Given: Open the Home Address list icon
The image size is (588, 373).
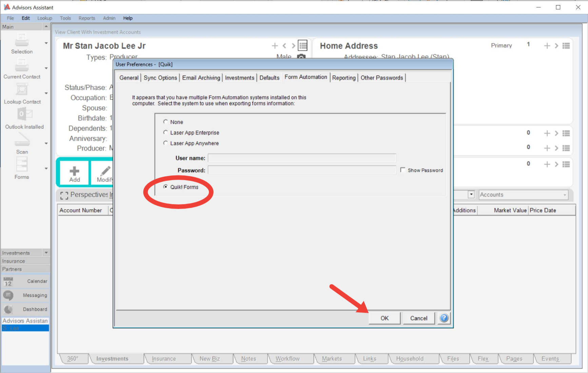Looking at the screenshot, I should coord(566,46).
